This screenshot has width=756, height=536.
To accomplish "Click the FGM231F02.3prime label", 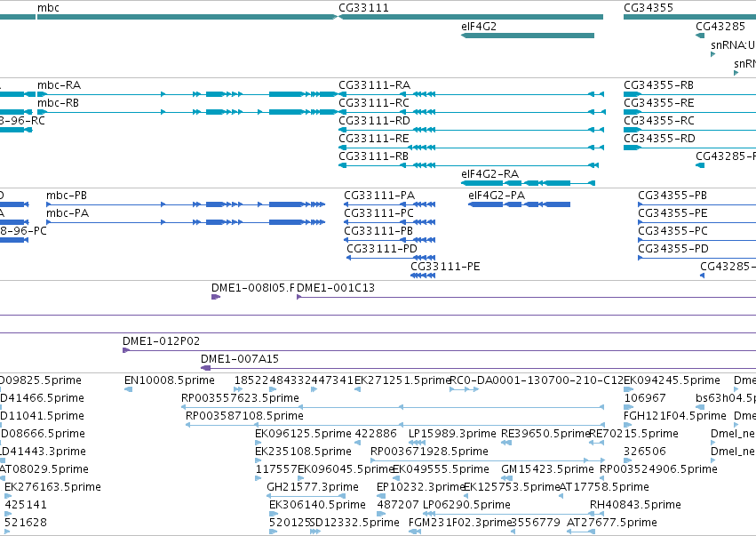I will point(459,523).
